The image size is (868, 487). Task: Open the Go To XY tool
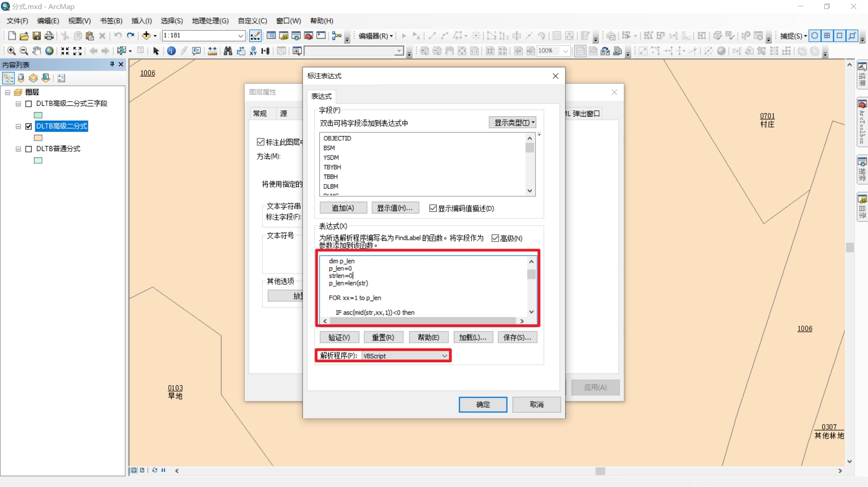pos(253,51)
